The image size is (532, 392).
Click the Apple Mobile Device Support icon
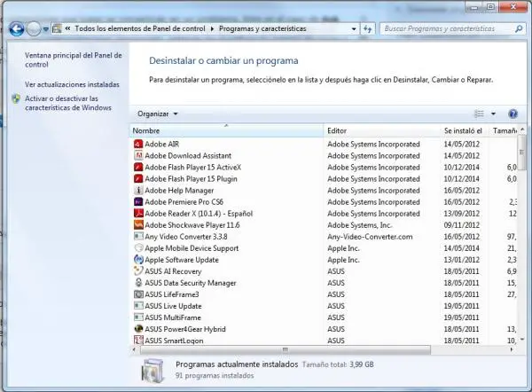[138, 247]
